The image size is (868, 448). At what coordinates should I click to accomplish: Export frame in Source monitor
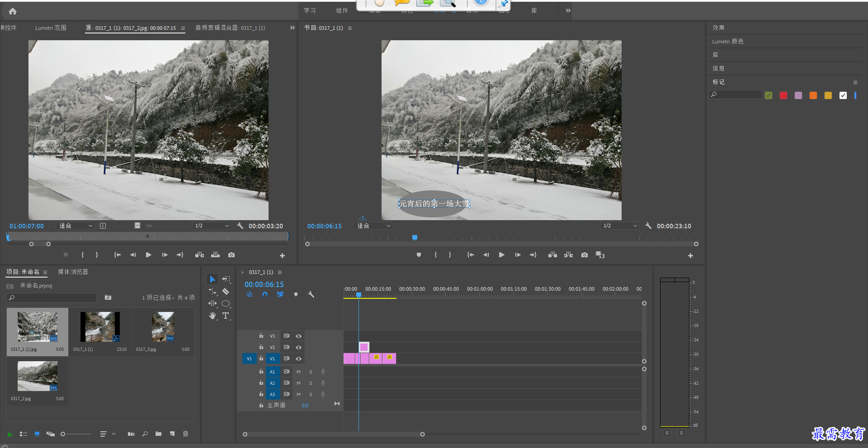231,255
